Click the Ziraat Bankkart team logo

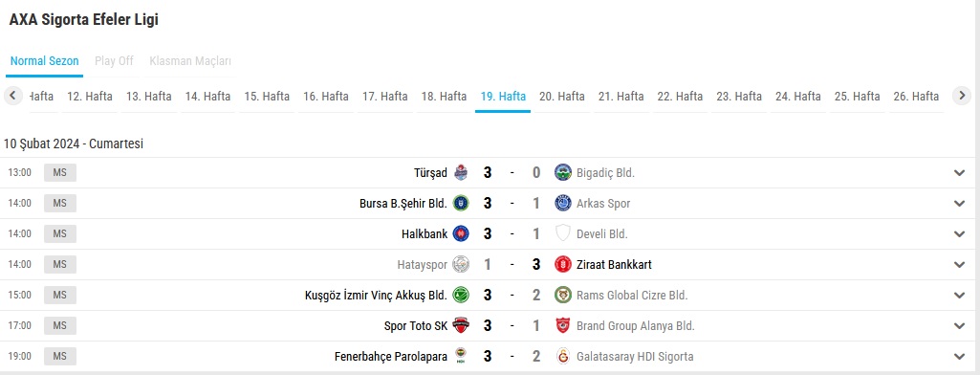(x=563, y=264)
